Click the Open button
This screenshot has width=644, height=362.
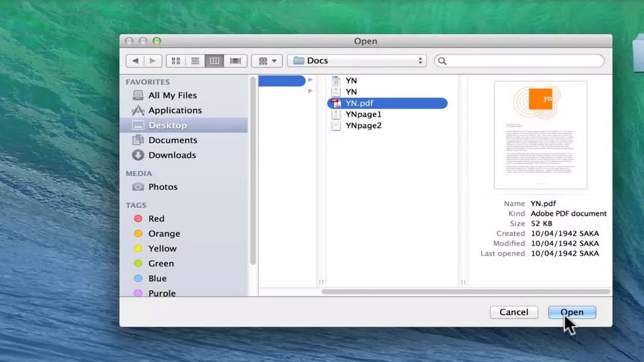572,312
